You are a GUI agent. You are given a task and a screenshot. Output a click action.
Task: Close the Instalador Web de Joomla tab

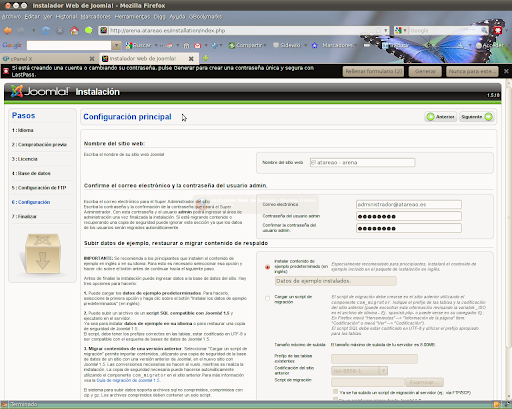(x=191, y=59)
